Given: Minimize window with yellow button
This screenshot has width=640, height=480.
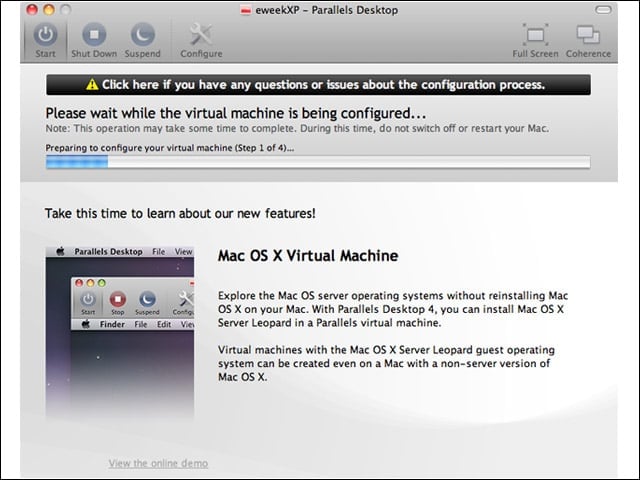Looking at the screenshot, I should tap(49, 10).
